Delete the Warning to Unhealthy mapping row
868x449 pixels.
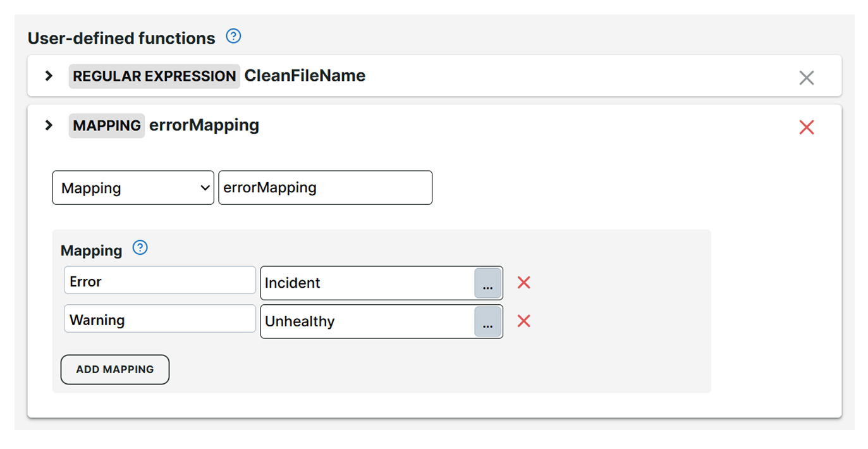[523, 321]
